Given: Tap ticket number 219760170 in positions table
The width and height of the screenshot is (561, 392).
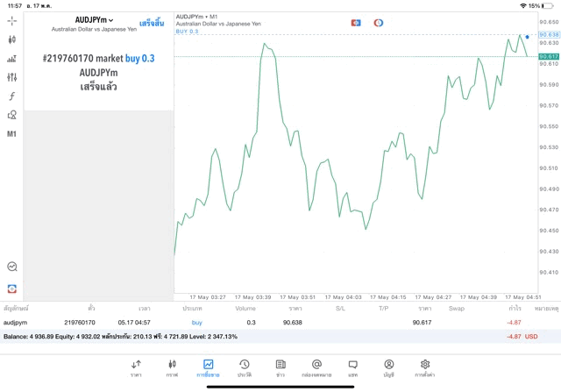Looking at the screenshot, I should pyautogui.click(x=80, y=323).
